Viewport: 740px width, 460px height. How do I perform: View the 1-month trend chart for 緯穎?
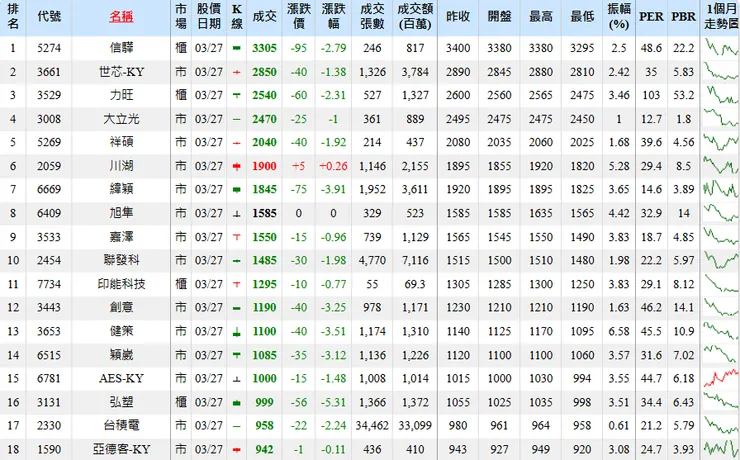tap(721, 189)
